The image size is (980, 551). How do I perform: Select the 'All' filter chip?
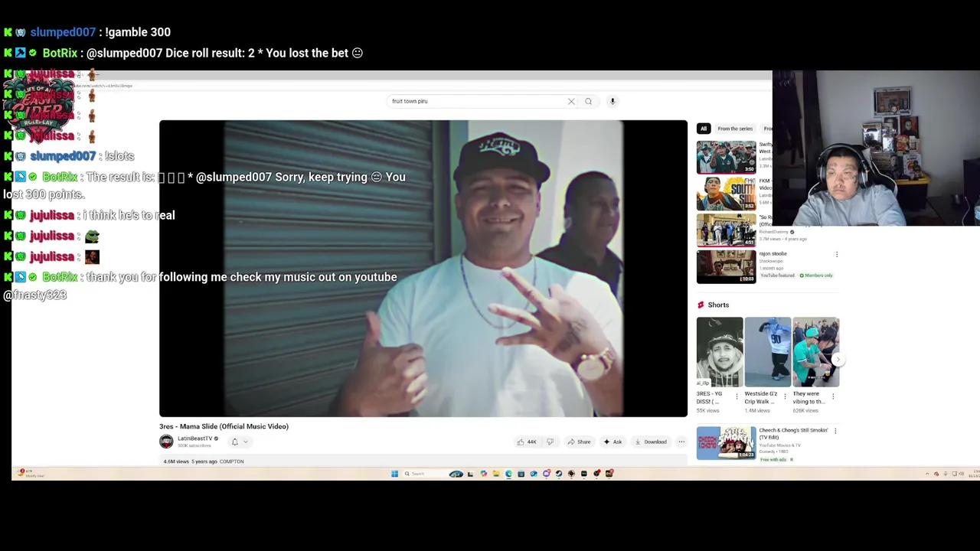coord(704,129)
